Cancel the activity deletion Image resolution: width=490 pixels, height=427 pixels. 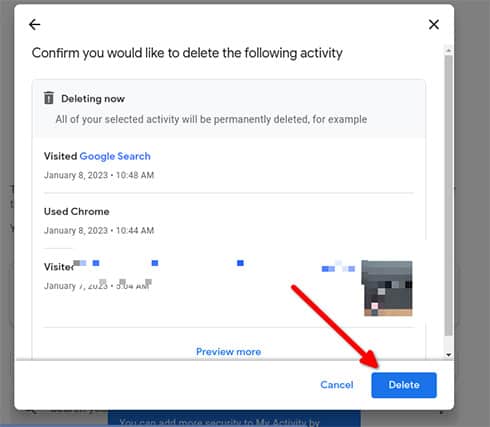[337, 385]
